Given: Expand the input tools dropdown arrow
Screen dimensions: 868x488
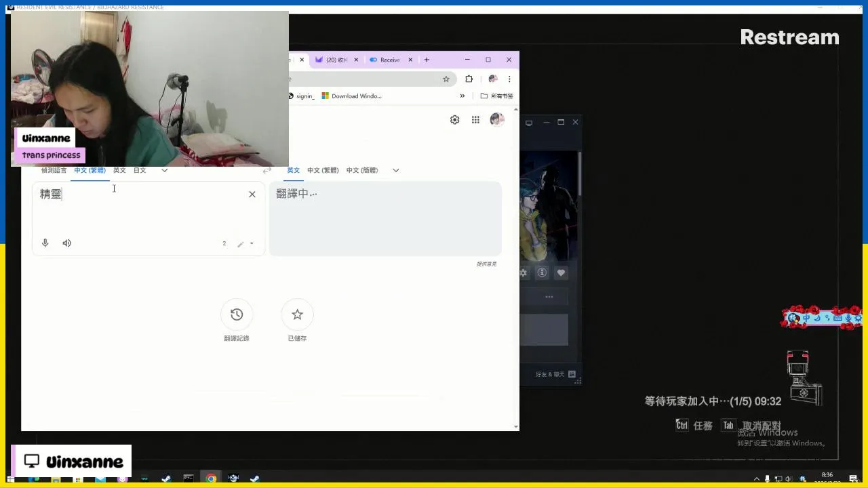Looking at the screenshot, I should [252, 243].
